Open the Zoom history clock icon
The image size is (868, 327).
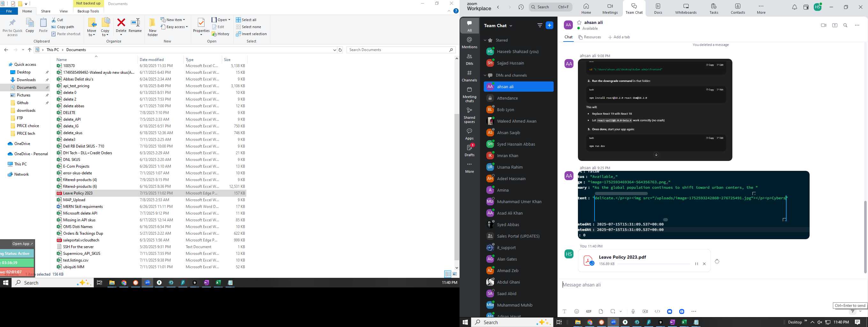coord(521,7)
